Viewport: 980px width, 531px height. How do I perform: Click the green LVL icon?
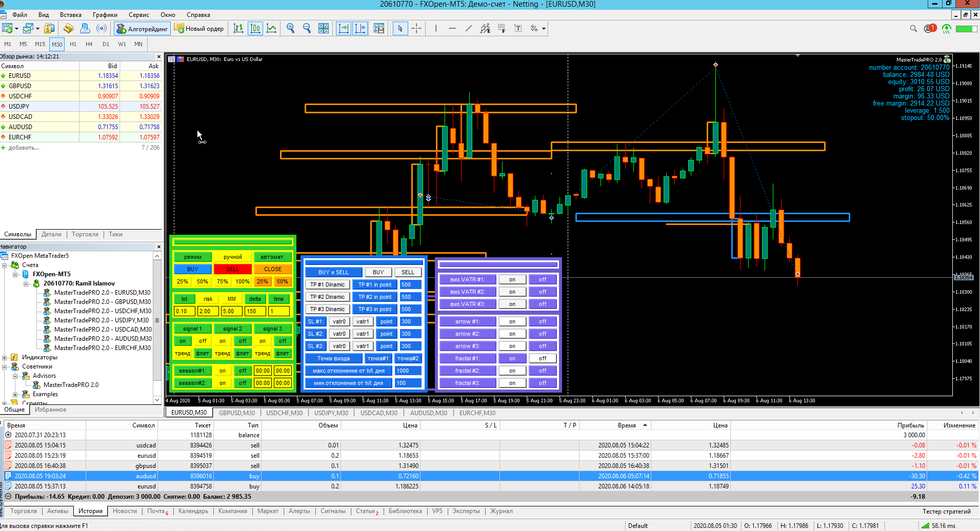pyautogui.click(x=946, y=29)
